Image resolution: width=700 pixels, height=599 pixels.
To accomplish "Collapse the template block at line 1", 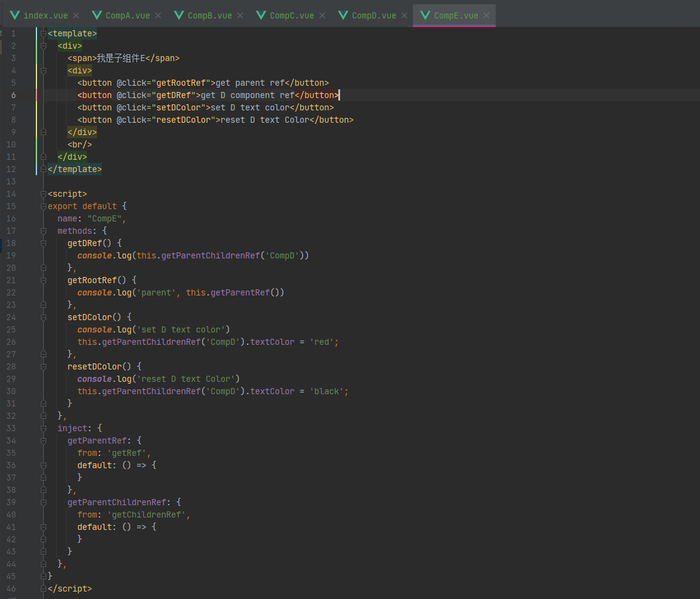I will (x=43, y=33).
